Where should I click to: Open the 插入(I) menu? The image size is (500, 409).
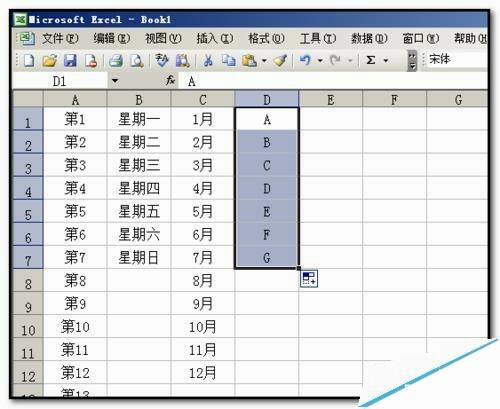[x=215, y=39]
